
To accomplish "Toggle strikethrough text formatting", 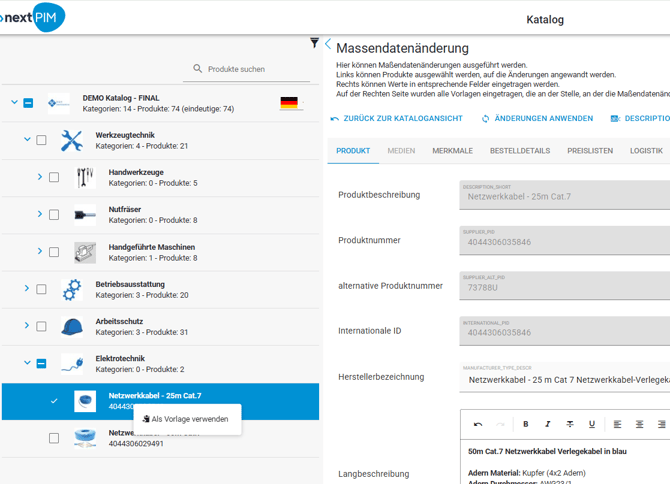I will 570,425.
